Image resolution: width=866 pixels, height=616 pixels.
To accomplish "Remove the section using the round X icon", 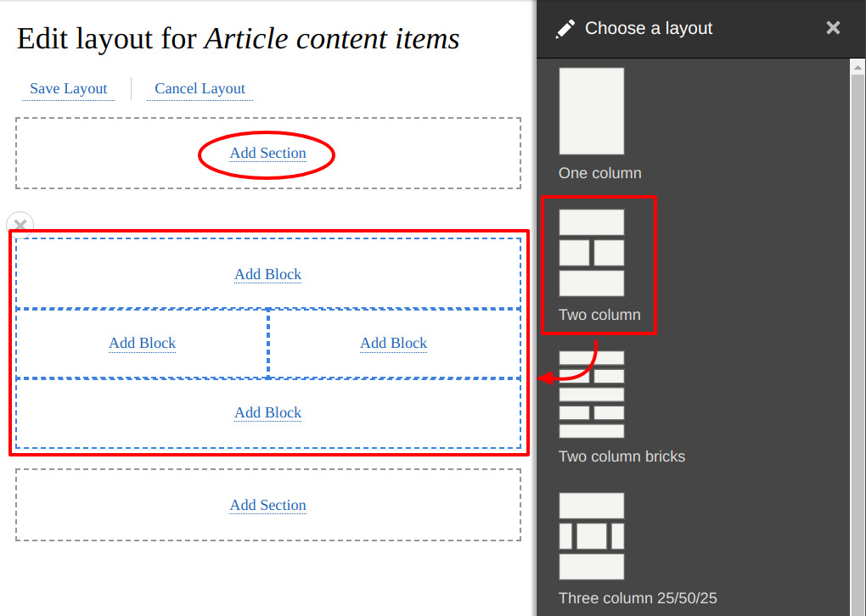I will [20, 225].
